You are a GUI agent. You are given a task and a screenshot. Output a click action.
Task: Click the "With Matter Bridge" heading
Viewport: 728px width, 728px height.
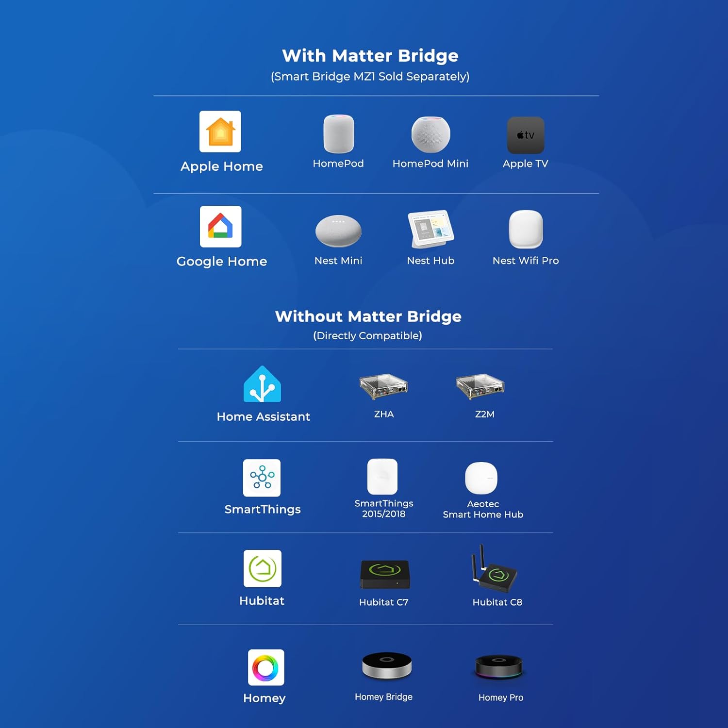[x=370, y=56]
